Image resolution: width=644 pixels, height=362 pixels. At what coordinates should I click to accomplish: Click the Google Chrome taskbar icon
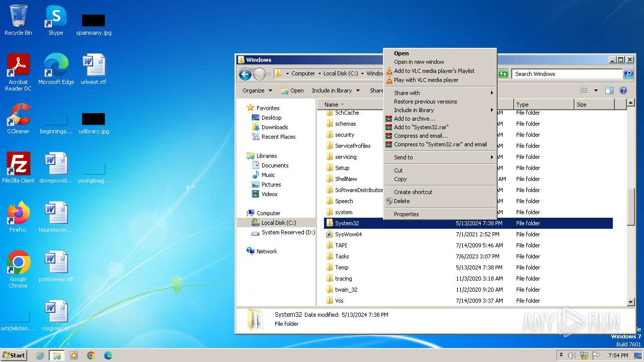click(x=91, y=355)
